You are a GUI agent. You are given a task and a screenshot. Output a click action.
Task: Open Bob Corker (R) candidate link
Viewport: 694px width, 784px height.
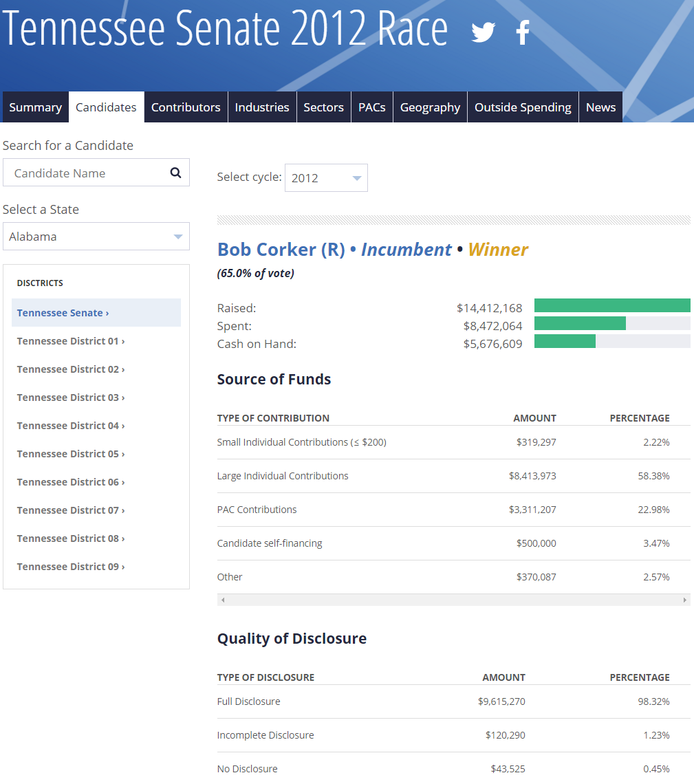(281, 250)
